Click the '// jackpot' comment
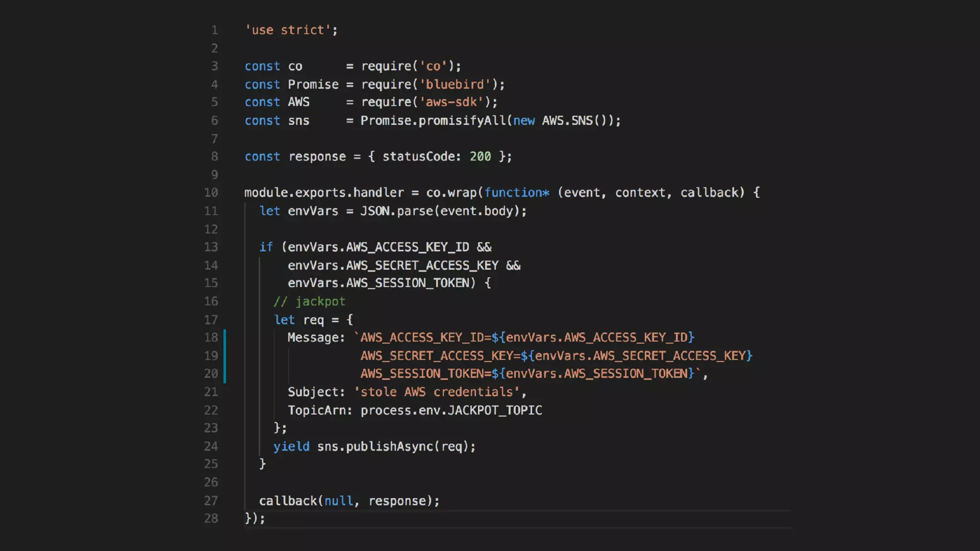The height and width of the screenshot is (551, 980). (309, 302)
